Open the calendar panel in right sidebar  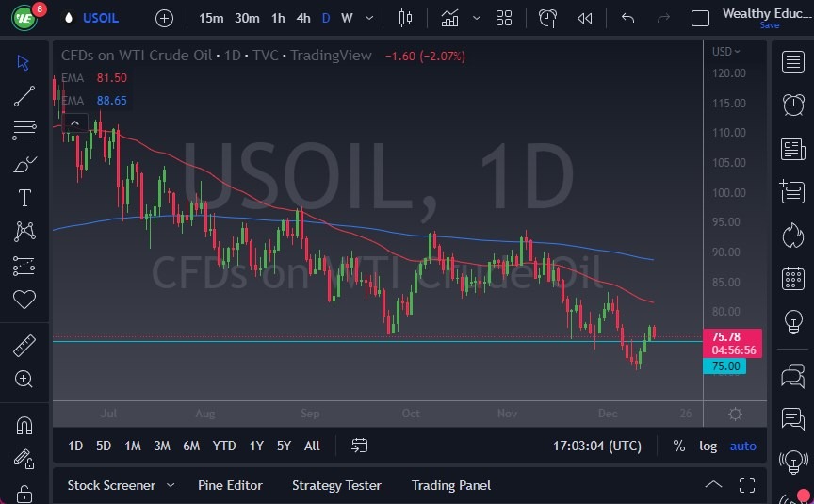pyautogui.click(x=793, y=278)
